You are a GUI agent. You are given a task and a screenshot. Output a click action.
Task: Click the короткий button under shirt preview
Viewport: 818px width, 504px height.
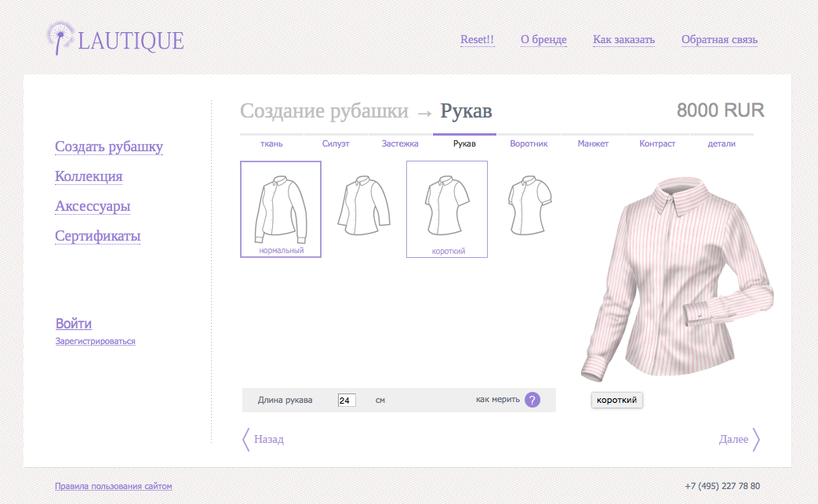(x=616, y=400)
